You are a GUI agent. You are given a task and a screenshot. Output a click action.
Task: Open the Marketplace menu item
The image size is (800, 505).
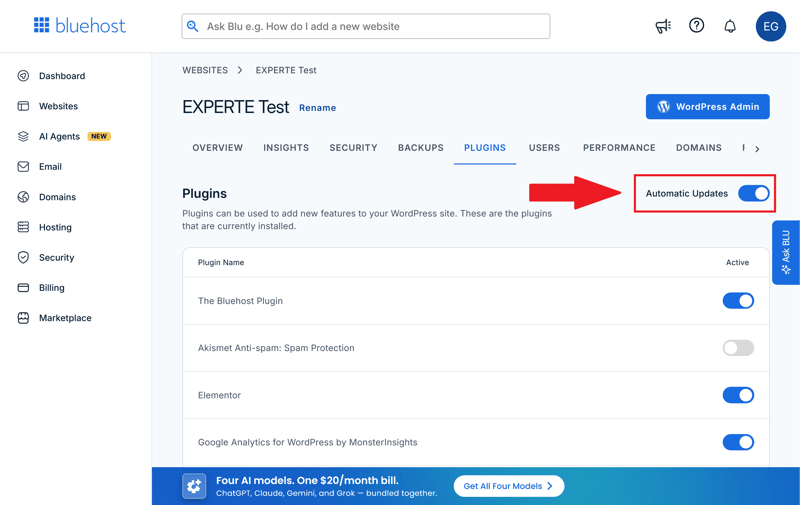point(65,318)
